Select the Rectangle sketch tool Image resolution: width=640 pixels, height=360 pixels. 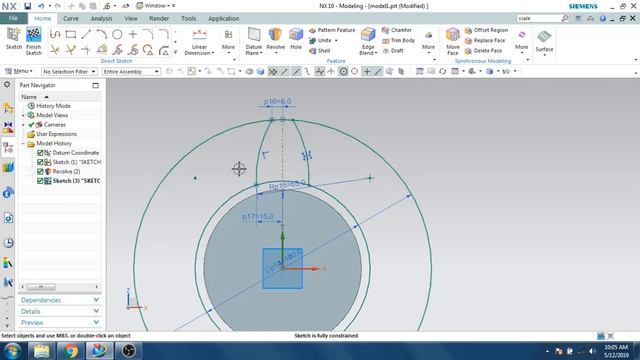[71, 34]
